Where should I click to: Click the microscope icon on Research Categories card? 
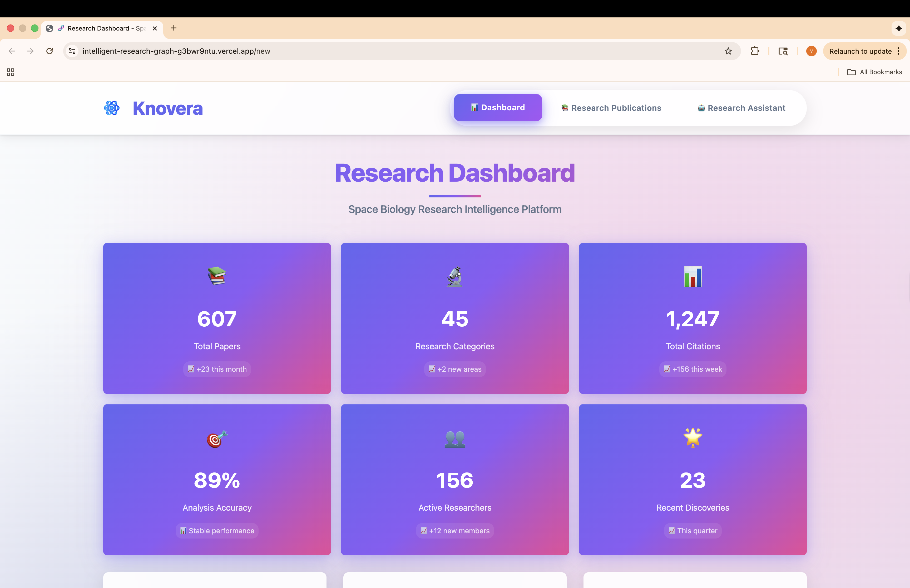coord(454,276)
